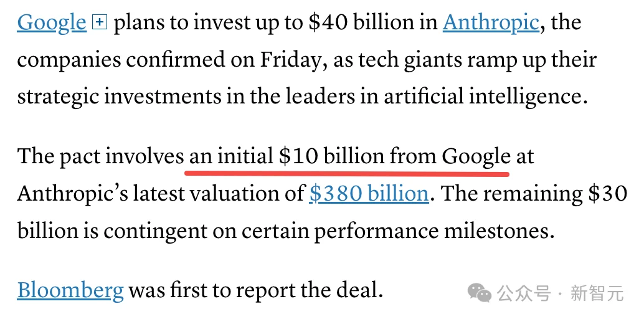The height and width of the screenshot is (319, 644).
Task: Click the phrase "artificial intelligence"
Action: tap(485, 98)
